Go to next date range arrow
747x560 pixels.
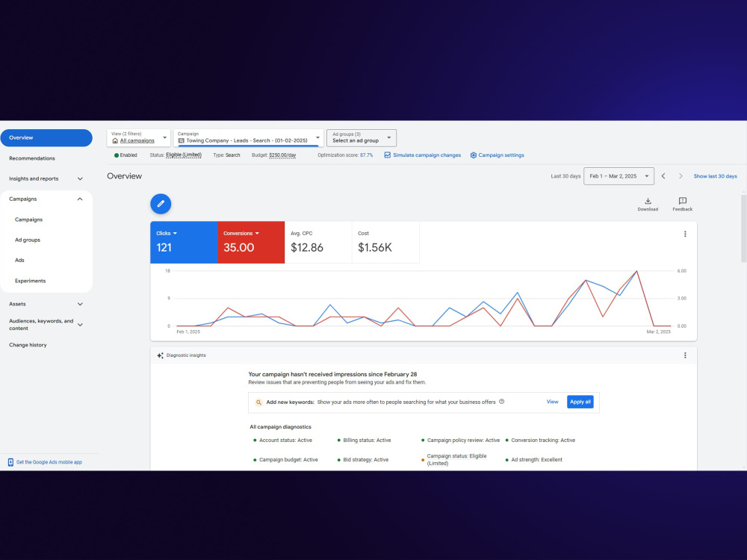pyautogui.click(x=681, y=176)
